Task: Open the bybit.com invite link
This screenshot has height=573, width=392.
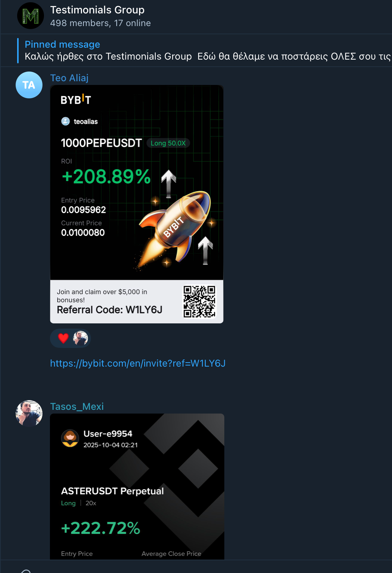Action: [138, 363]
